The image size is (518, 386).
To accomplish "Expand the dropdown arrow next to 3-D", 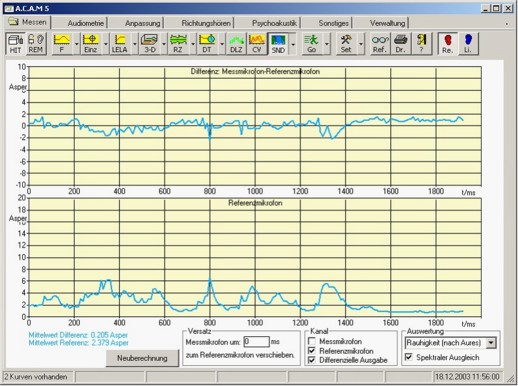I will 164,44.
